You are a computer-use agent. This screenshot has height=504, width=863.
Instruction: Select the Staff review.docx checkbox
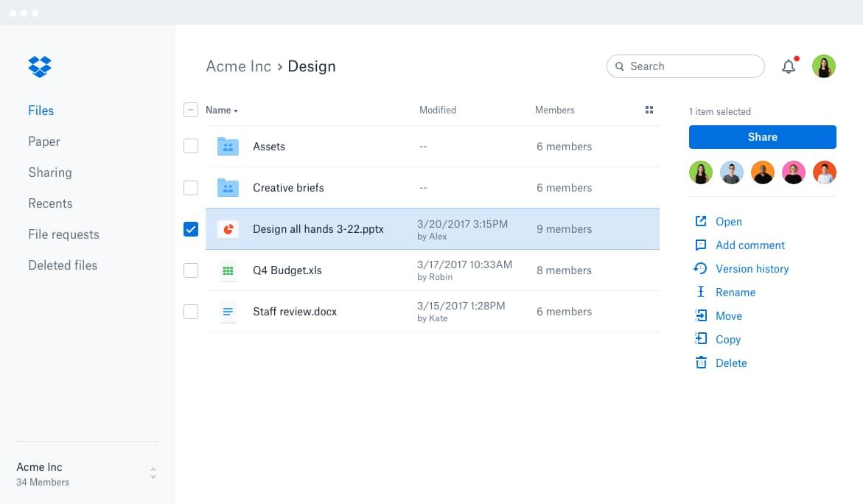click(191, 312)
